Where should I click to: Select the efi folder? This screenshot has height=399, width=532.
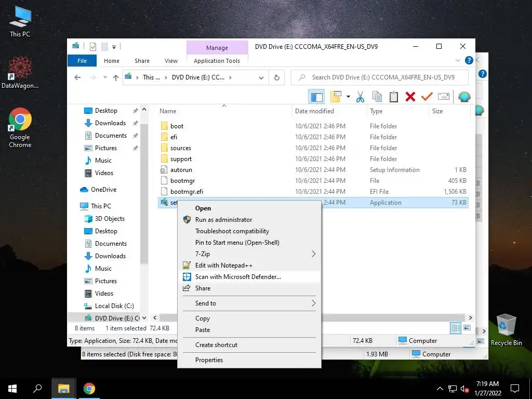tap(174, 137)
